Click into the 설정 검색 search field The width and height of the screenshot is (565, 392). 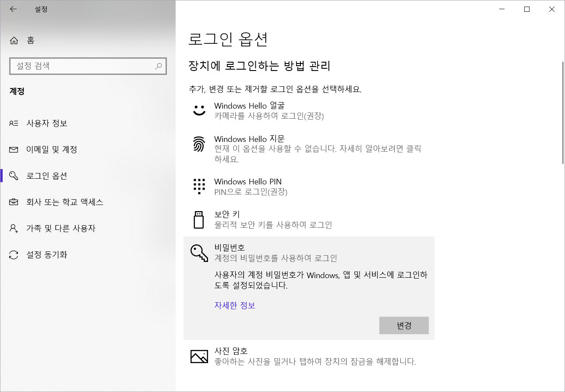tap(88, 66)
